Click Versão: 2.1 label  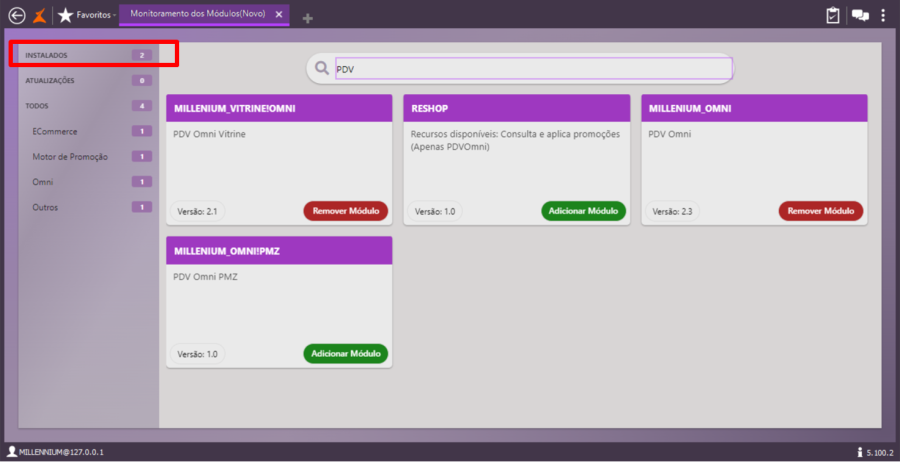(x=197, y=211)
